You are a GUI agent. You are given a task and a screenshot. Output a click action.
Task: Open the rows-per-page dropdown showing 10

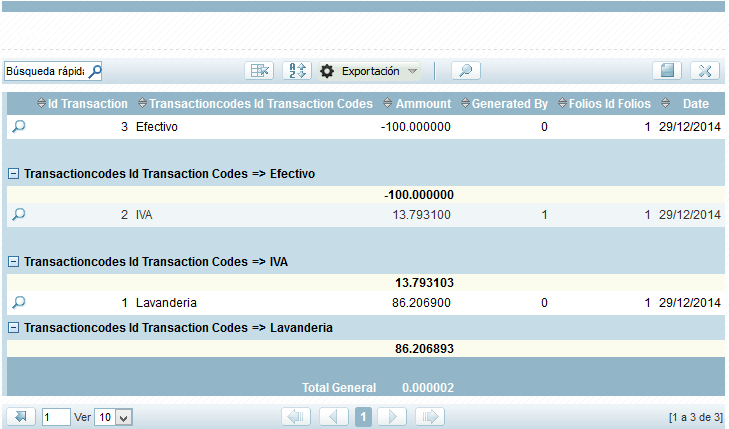(x=112, y=417)
